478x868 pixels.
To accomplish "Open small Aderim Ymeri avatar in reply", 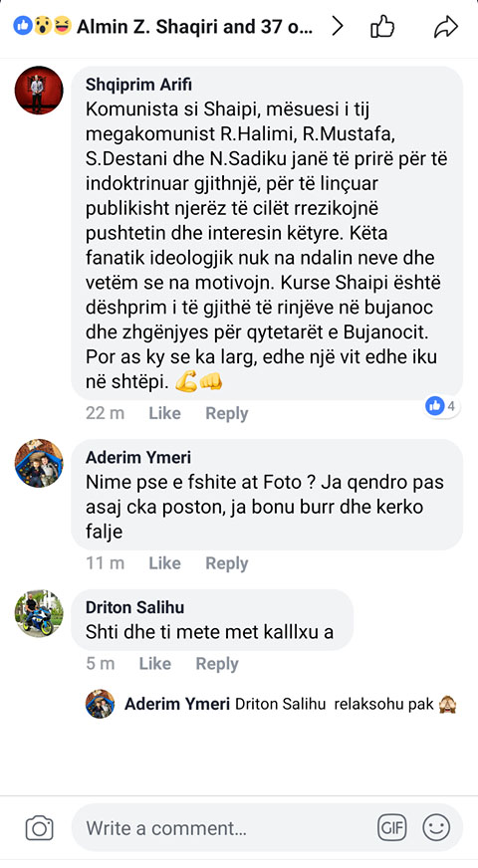I will tap(101, 704).
